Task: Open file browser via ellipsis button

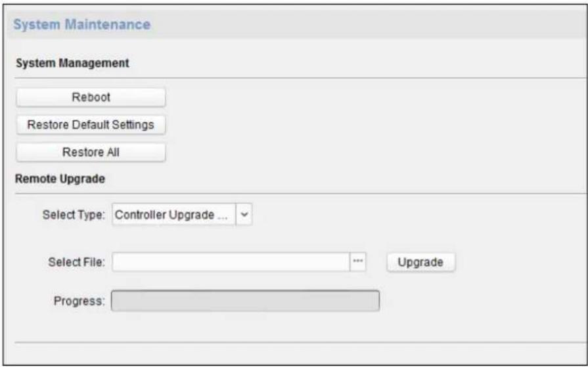Action: (358, 262)
